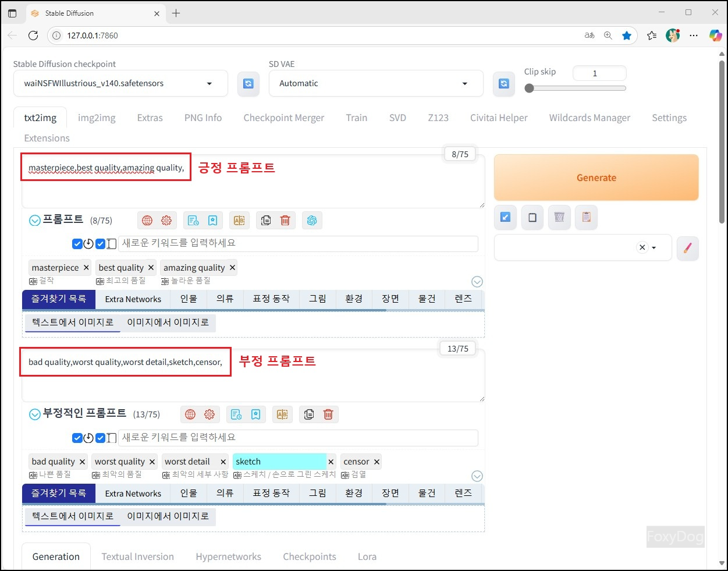Remove the bad quality keyword tag
The height and width of the screenshot is (571, 728).
[x=82, y=462]
